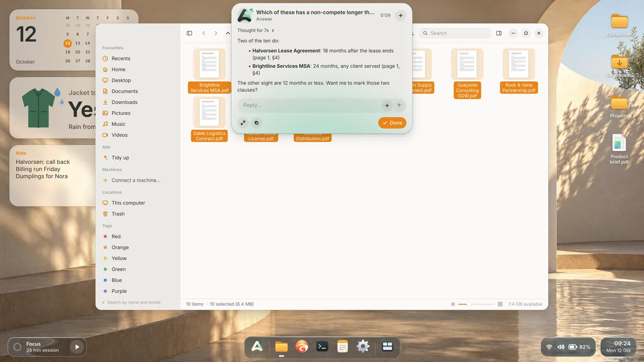The image size is (644, 362).
Task: Adjust the icon size slider
Action: click(x=476, y=304)
